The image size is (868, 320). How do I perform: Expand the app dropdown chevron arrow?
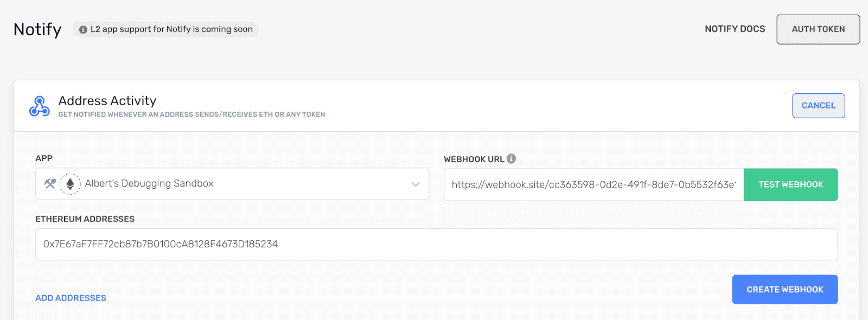(416, 184)
